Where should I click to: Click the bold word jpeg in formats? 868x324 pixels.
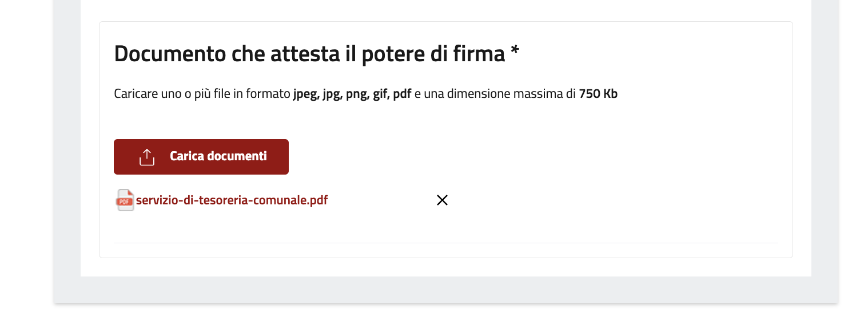(306, 94)
